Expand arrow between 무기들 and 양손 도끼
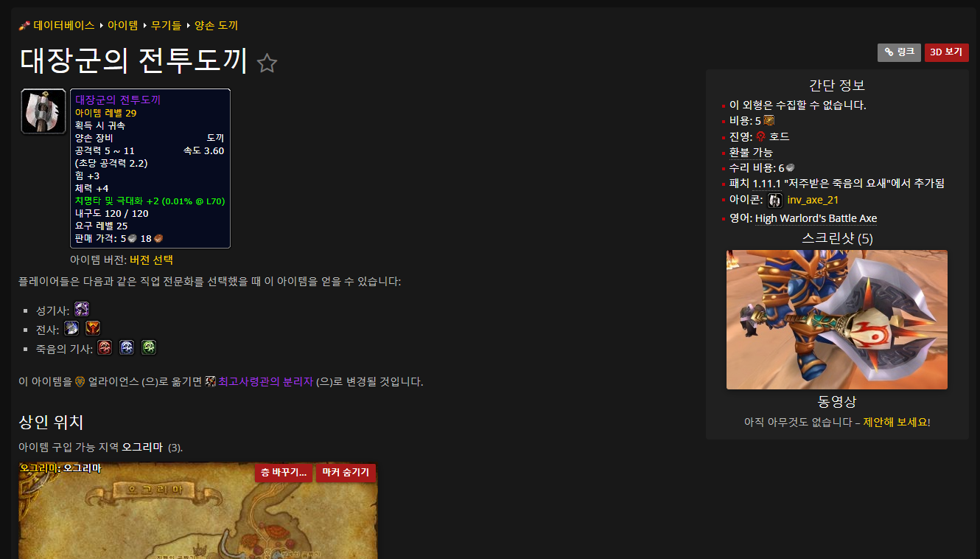 (188, 26)
